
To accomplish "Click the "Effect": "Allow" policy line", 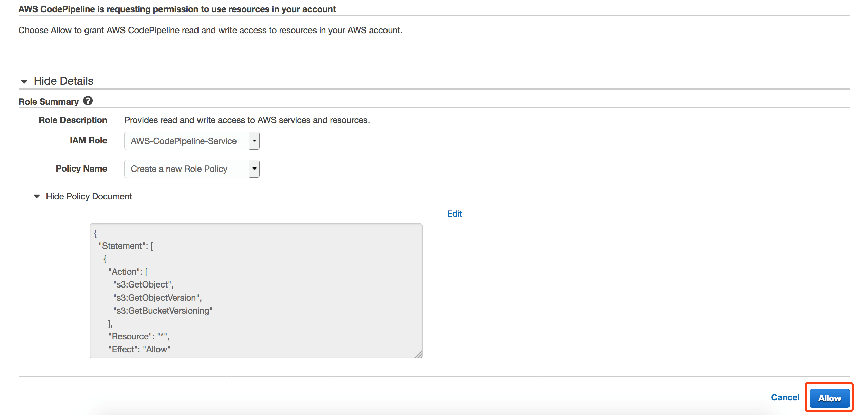I will coord(139,349).
